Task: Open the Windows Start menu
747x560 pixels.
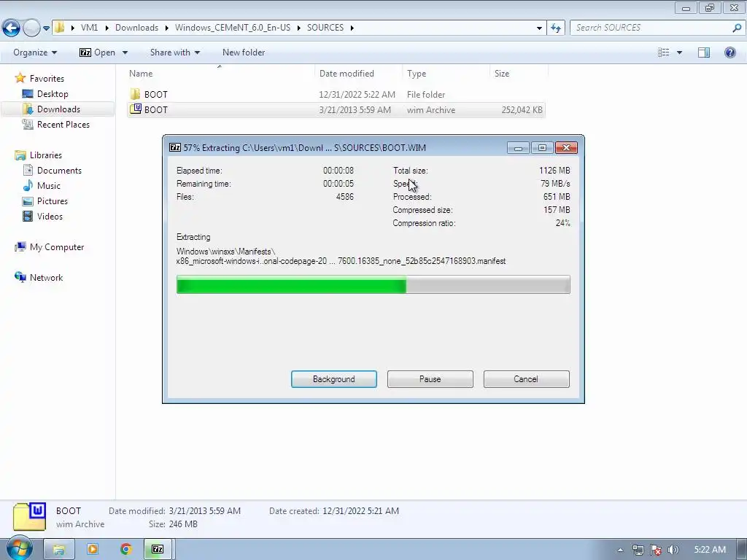Action: tap(20, 548)
